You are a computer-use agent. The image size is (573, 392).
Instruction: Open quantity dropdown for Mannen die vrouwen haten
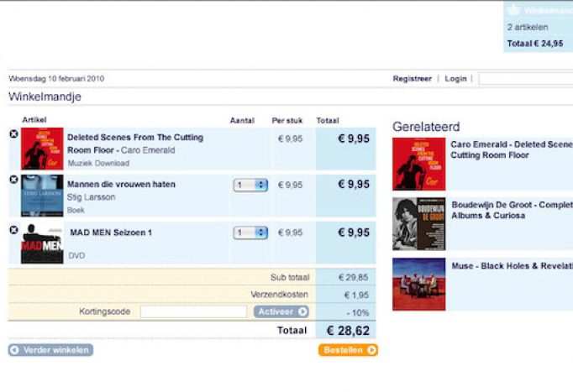pyautogui.click(x=250, y=185)
